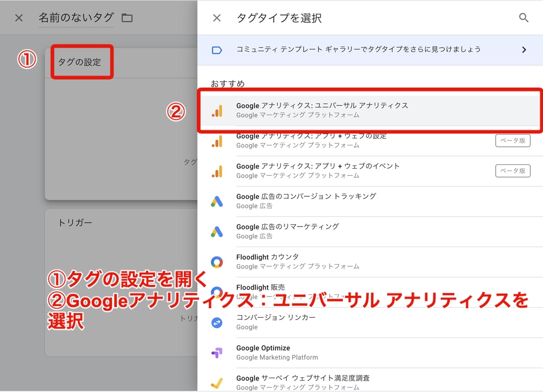Click the Google サーベイ checkmark icon

(217, 382)
